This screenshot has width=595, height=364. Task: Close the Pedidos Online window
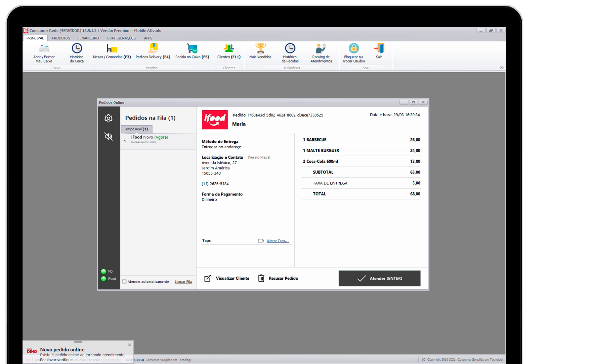pyautogui.click(x=423, y=102)
